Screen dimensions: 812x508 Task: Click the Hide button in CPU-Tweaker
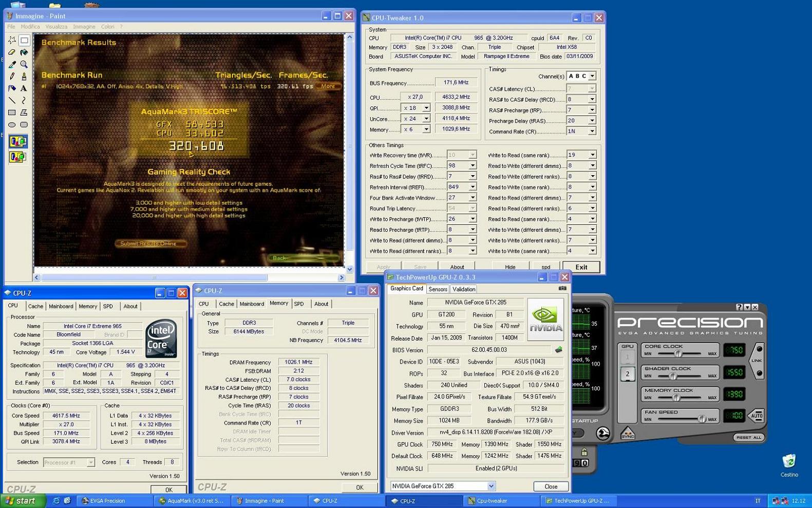coord(510,267)
